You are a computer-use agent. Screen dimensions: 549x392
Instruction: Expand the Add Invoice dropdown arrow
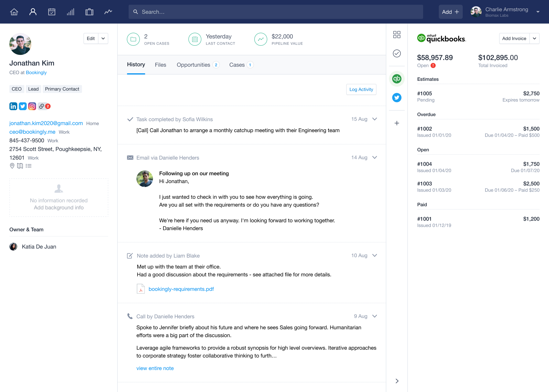(534, 38)
